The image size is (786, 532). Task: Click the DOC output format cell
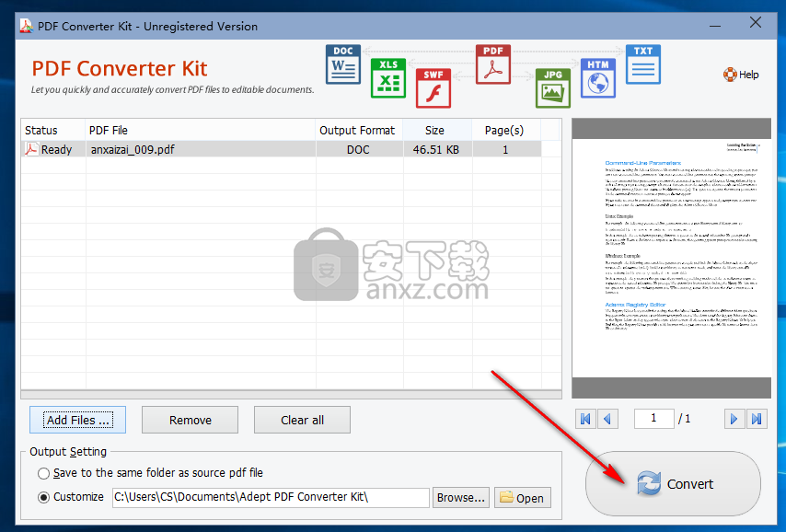click(x=360, y=149)
